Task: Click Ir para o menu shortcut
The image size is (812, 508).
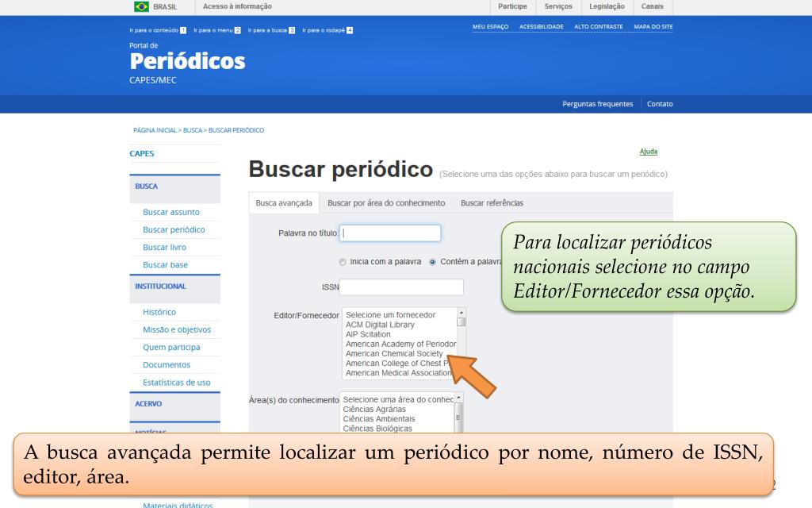Action: pyautogui.click(x=217, y=30)
